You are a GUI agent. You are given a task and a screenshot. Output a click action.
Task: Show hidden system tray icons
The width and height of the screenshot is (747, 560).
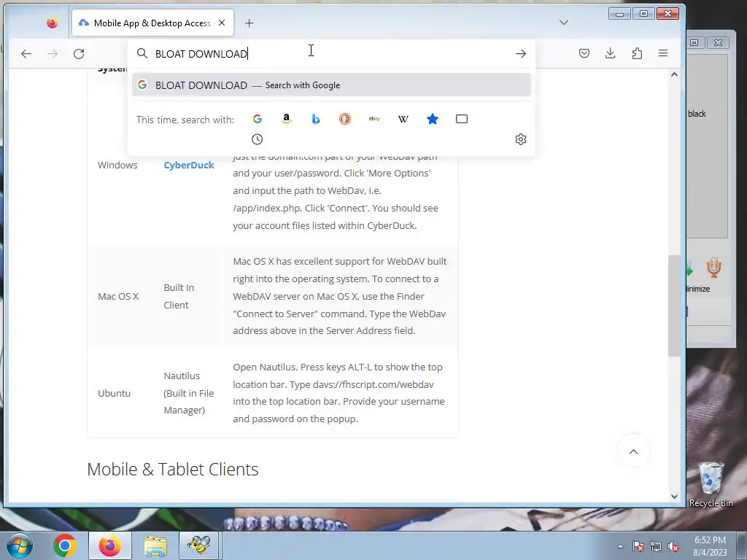[x=620, y=547]
